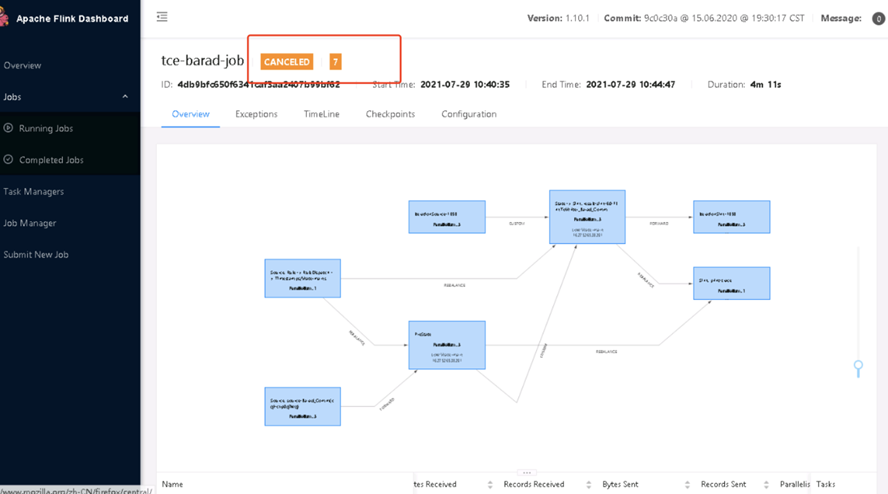Screen dimensions: 888x494
Task: Click the Start Time value 10:40:35
Action: click(x=464, y=84)
